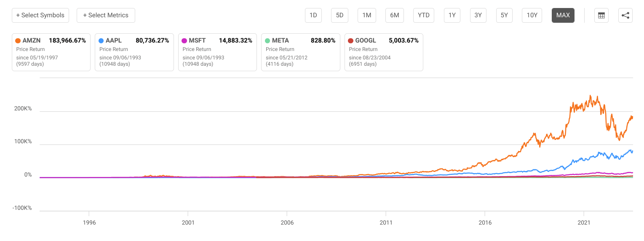
Task: Click '(9597 days)' text in AMZN card
Action: [30, 64]
